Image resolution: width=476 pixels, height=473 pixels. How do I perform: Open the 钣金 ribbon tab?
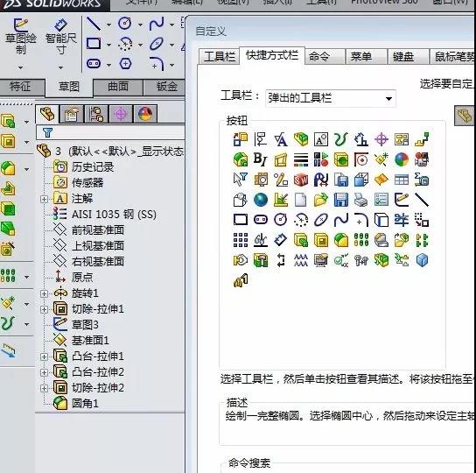[164, 87]
